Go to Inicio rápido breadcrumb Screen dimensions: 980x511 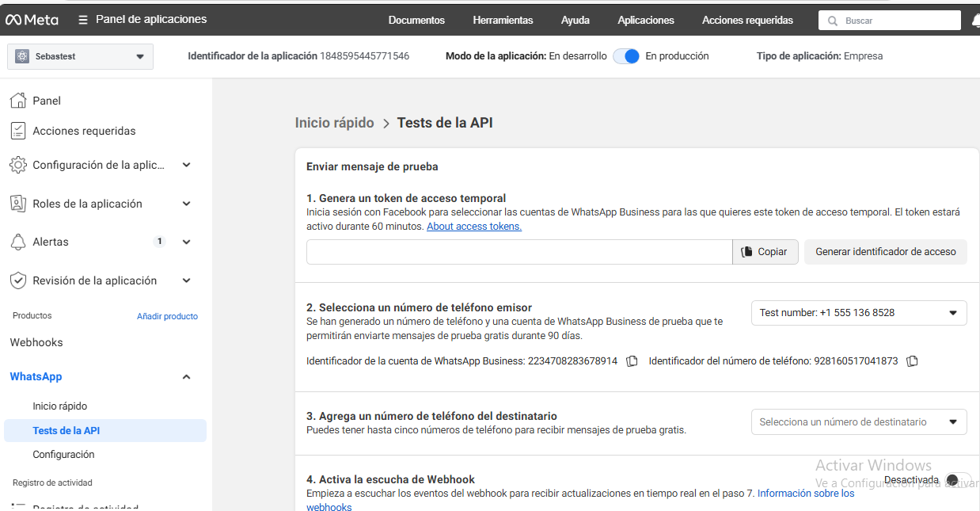(334, 123)
